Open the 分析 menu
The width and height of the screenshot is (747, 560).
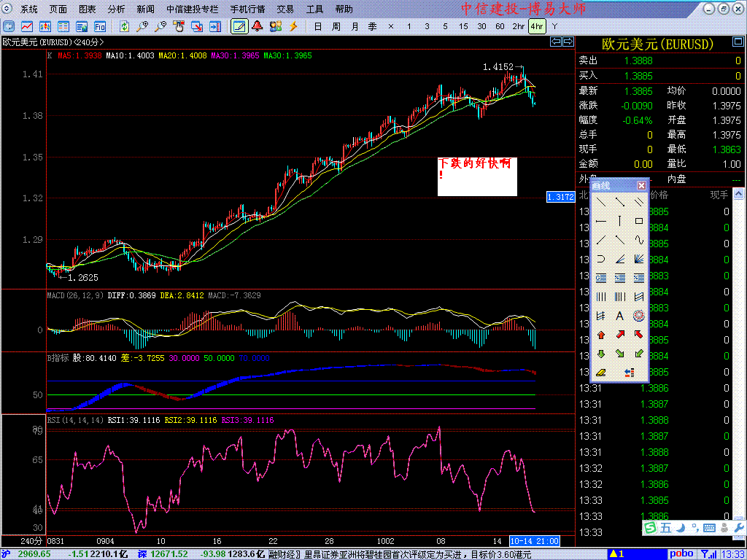116,9
